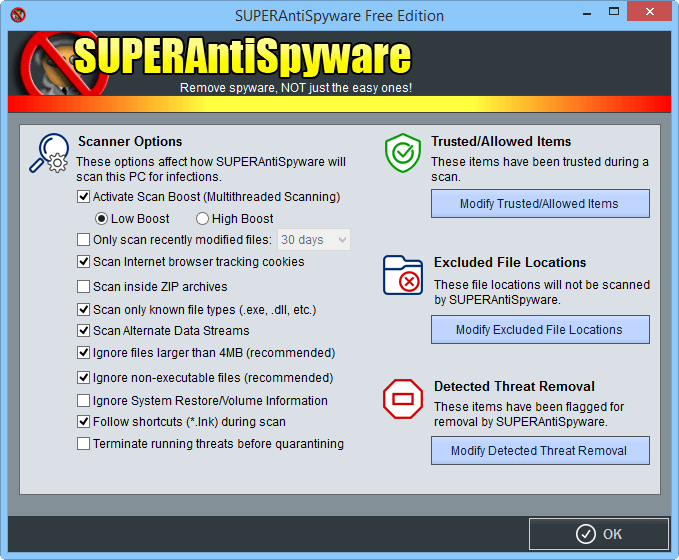Image resolution: width=679 pixels, height=560 pixels.
Task: Click the red stop sign Threat Removal icon
Action: click(x=403, y=399)
